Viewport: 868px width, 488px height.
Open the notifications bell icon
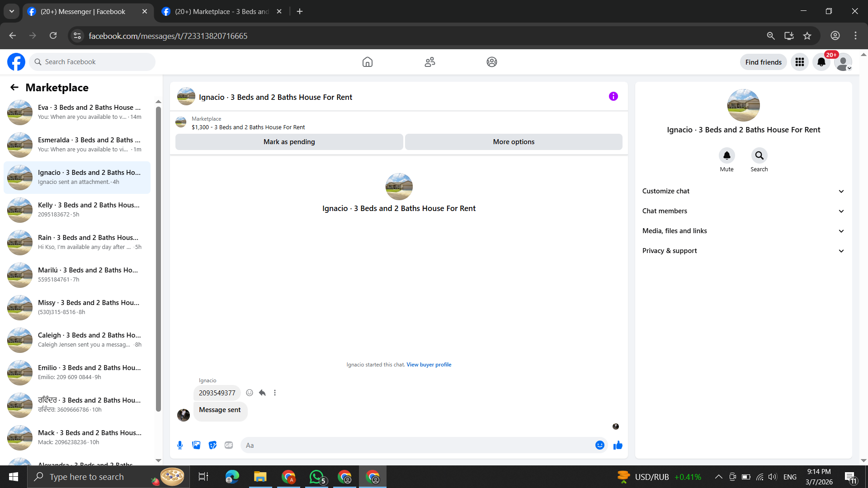click(x=821, y=62)
